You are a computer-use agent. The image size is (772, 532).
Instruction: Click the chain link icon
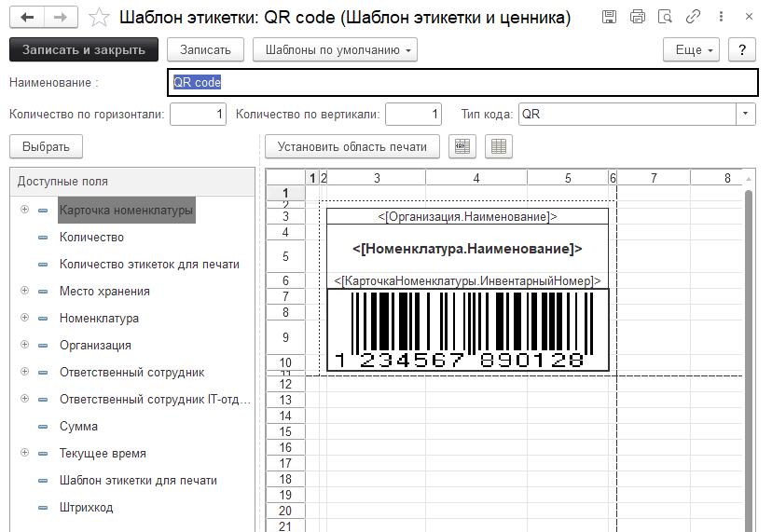[693, 18]
